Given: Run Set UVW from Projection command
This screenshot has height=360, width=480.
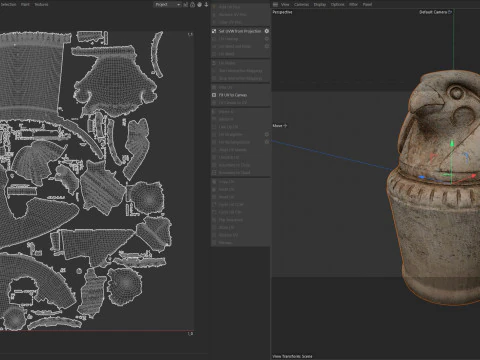Looking at the screenshot, I should pos(240,31).
